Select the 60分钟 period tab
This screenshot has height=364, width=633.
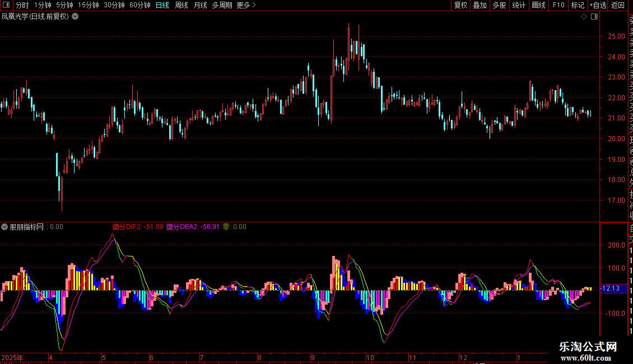point(139,5)
